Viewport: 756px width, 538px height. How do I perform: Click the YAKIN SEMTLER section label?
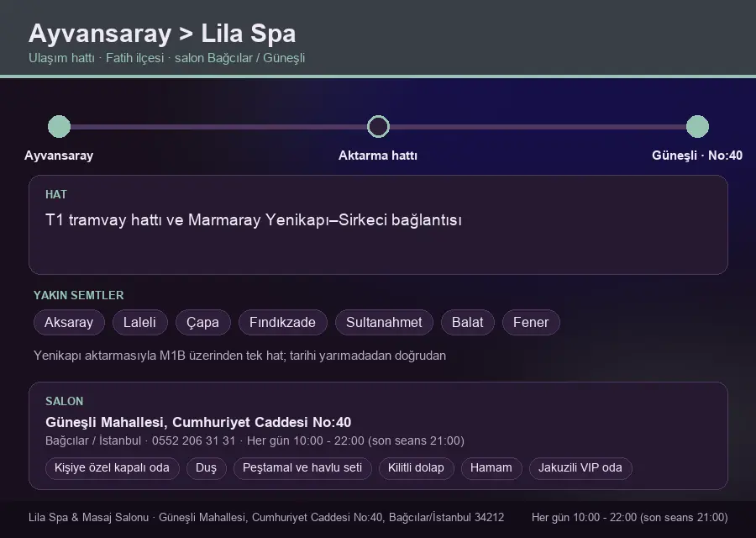[79, 295]
